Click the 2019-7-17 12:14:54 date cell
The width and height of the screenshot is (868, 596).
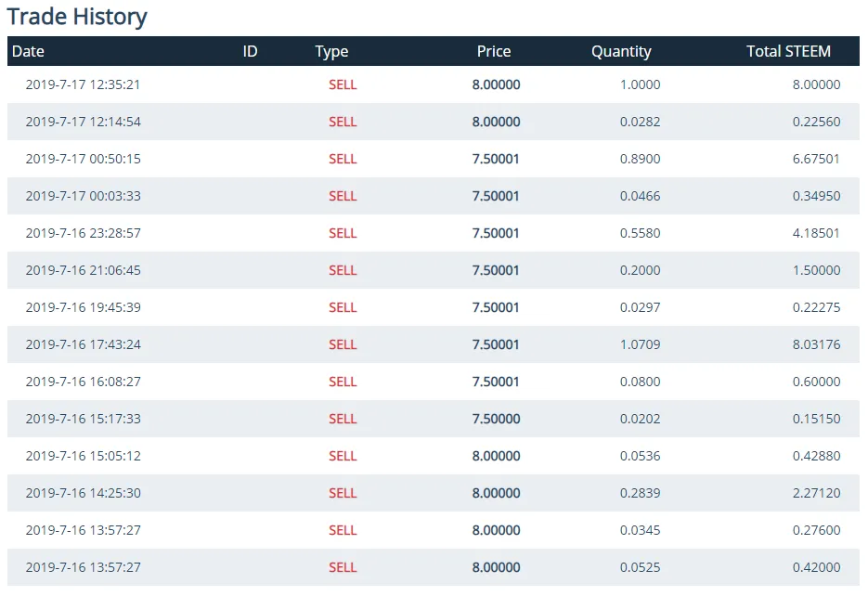83,122
